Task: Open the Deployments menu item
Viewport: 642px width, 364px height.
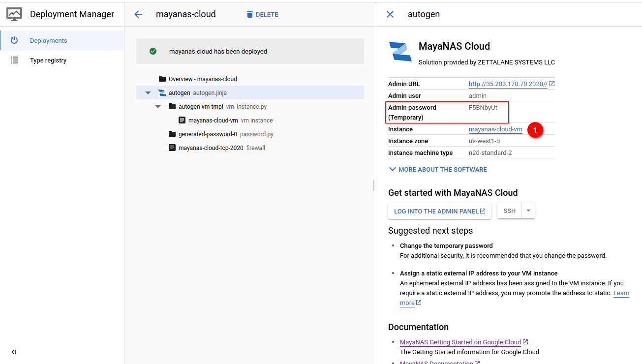Action: (48, 40)
